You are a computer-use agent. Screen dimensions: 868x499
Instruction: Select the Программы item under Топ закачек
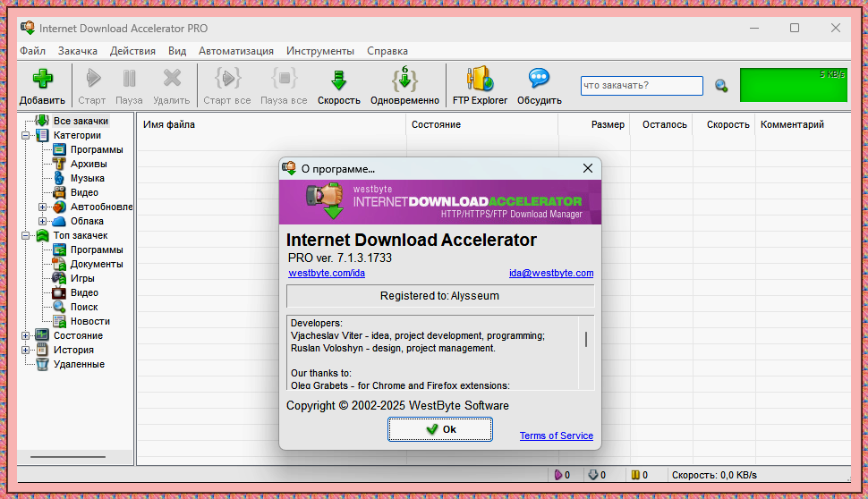pyautogui.click(x=97, y=249)
